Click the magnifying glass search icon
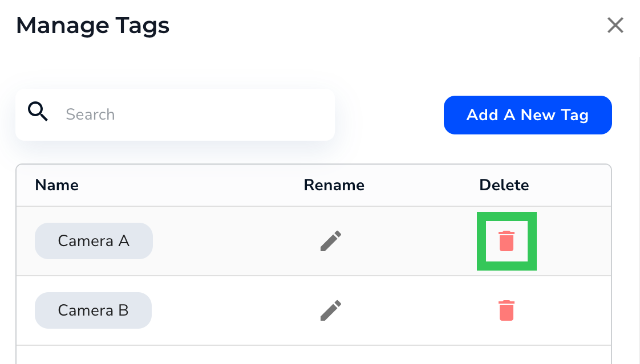The image size is (640, 364). (38, 112)
